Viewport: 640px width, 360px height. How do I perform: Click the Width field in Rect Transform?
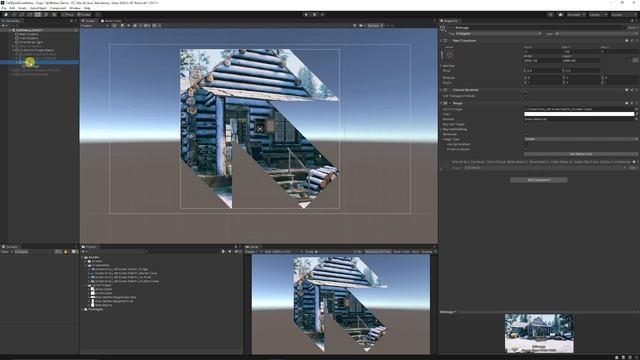(x=542, y=60)
